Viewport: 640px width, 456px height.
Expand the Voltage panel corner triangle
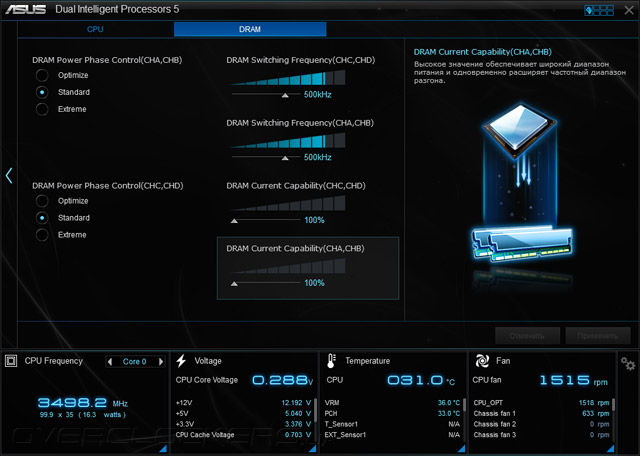(312, 448)
